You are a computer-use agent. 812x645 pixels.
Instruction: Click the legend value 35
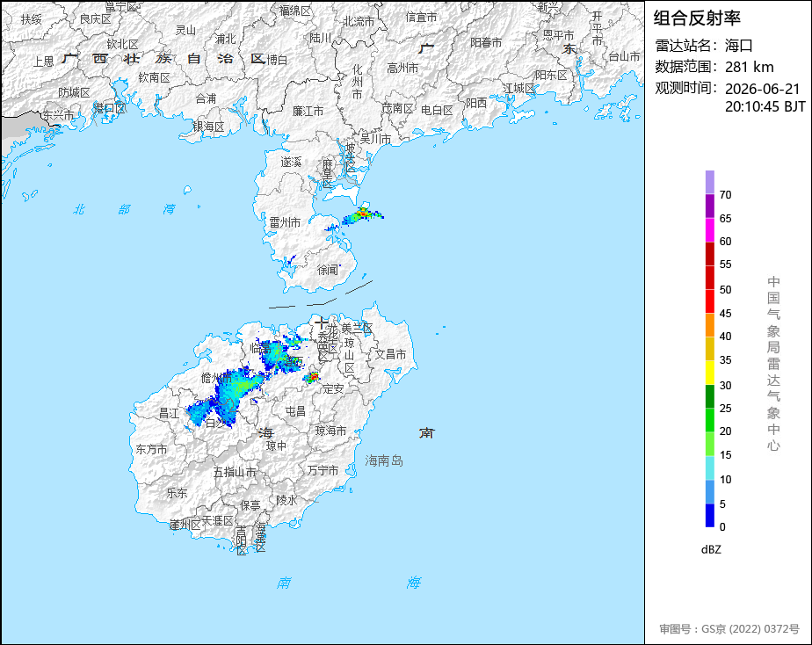coord(726,360)
